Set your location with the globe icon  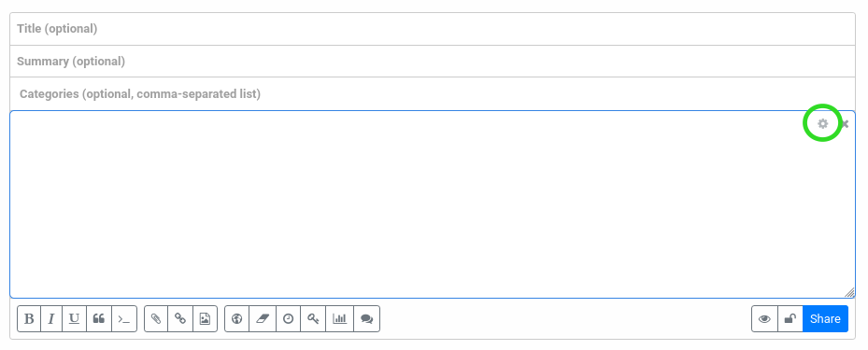pos(237,318)
